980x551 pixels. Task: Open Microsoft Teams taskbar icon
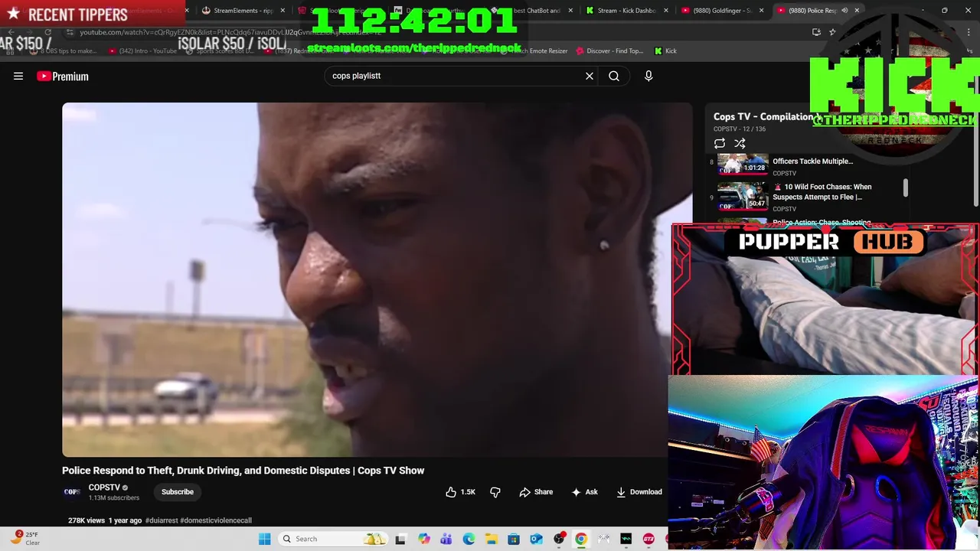pos(446,539)
